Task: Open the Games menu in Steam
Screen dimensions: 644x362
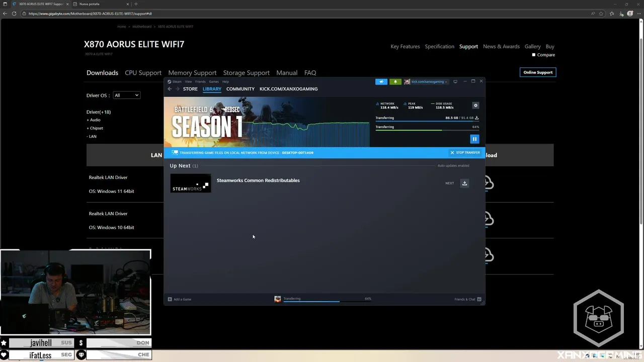Action: pyautogui.click(x=214, y=81)
